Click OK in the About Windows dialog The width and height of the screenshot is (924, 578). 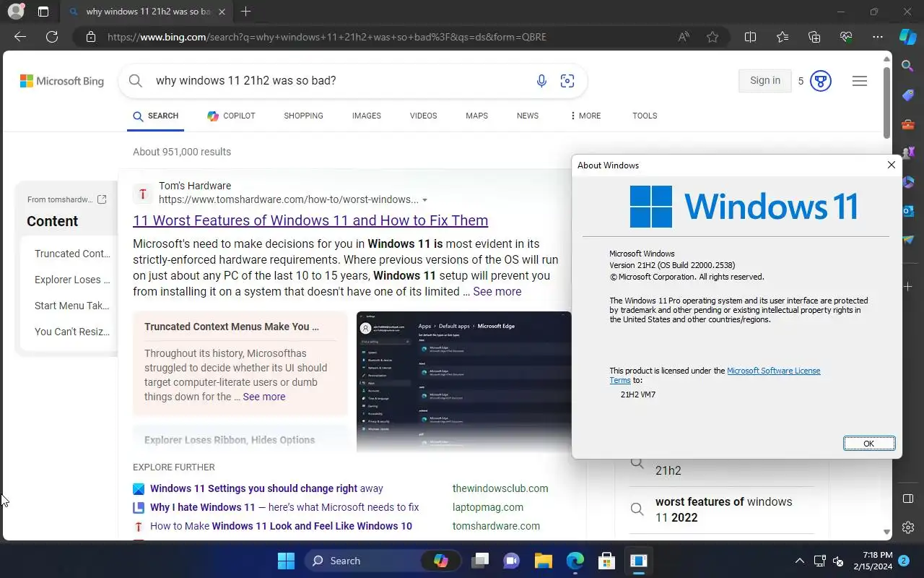[869, 444]
